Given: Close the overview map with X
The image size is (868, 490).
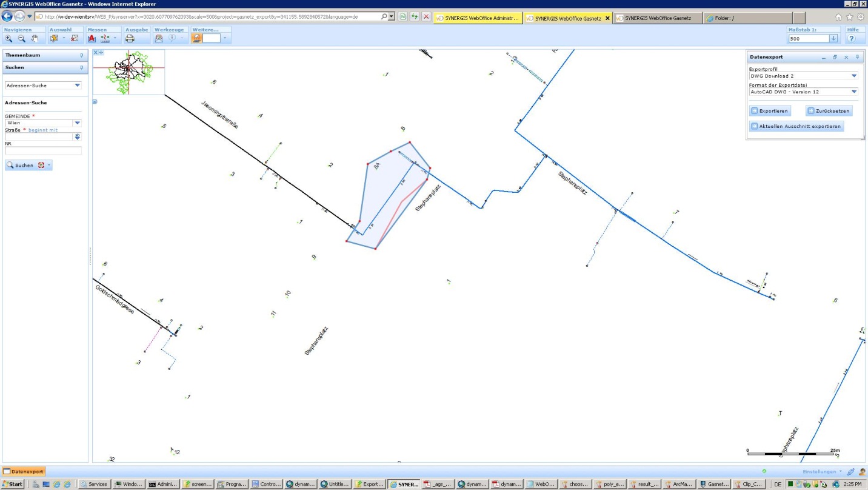Looking at the screenshot, I should pos(96,53).
